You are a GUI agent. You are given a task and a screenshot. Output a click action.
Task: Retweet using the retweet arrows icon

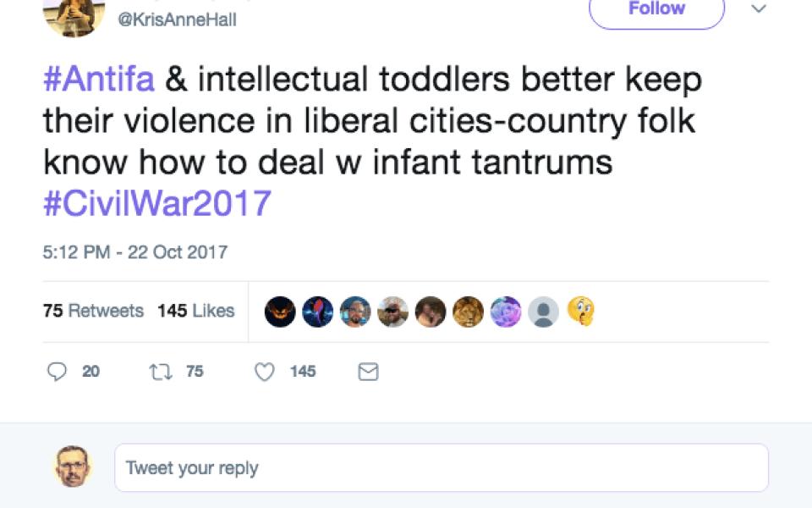(158, 372)
